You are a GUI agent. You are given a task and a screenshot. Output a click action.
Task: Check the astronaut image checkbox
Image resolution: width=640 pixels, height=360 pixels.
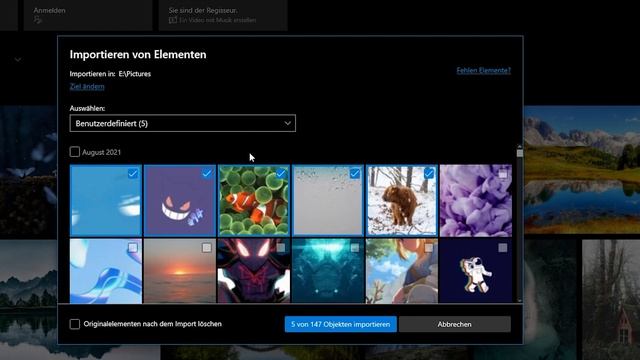click(503, 248)
